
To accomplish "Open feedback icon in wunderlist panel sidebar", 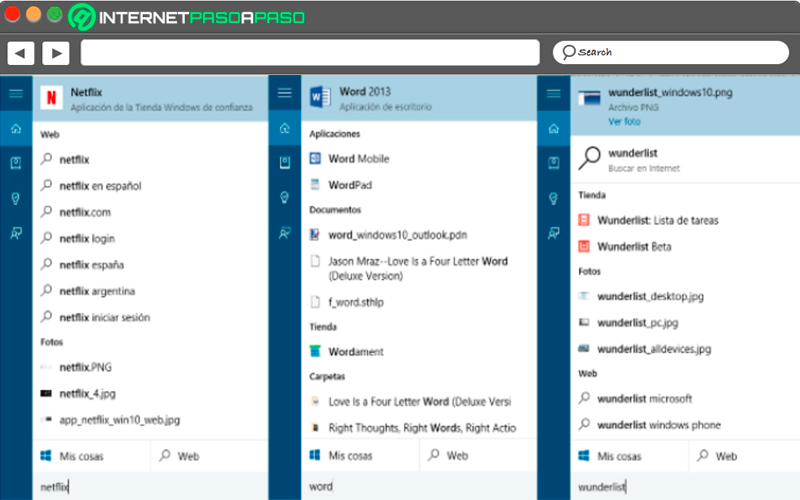I will [x=554, y=233].
